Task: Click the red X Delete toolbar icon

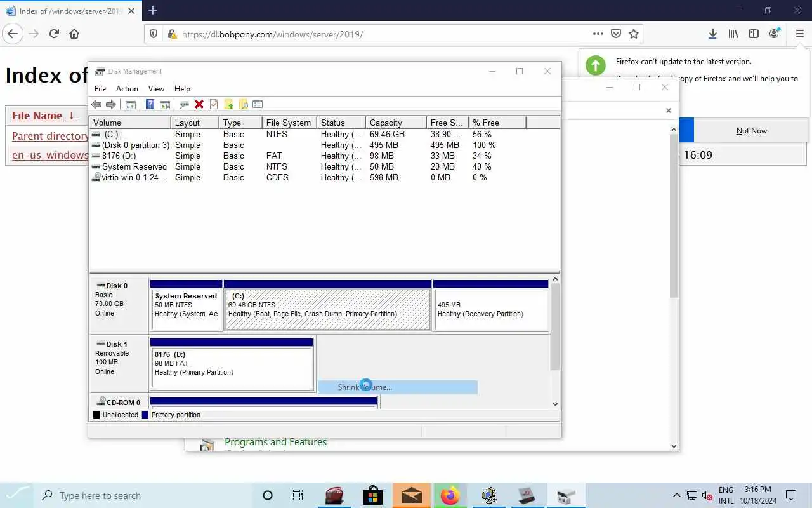Action: pos(199,105)
